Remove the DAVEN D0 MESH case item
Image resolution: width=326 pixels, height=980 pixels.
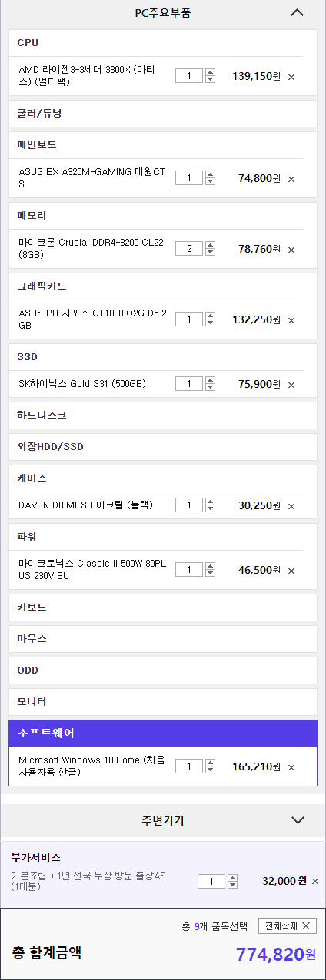click(x=291, y=506)
